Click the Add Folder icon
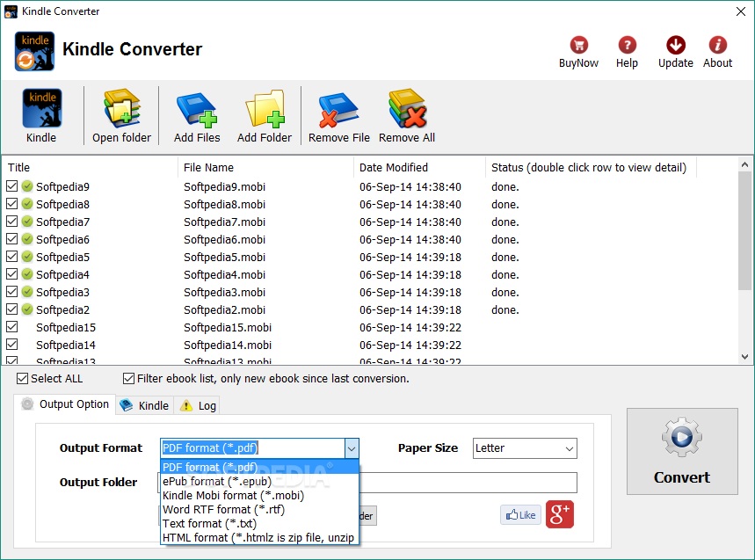Viewport: 755px width, 560px height. tap(265, 109)
